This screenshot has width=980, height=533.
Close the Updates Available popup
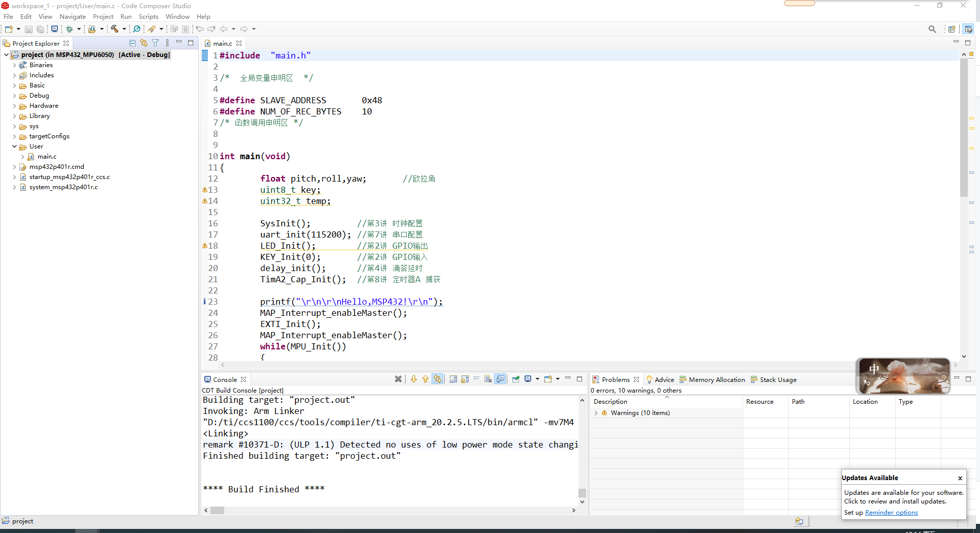960,478
